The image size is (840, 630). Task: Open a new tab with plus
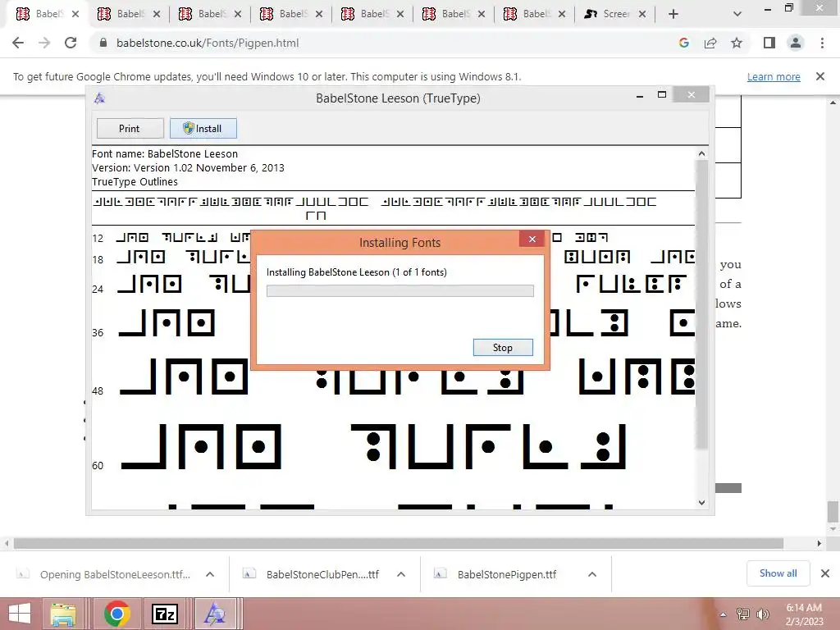[x=673, y=15]
